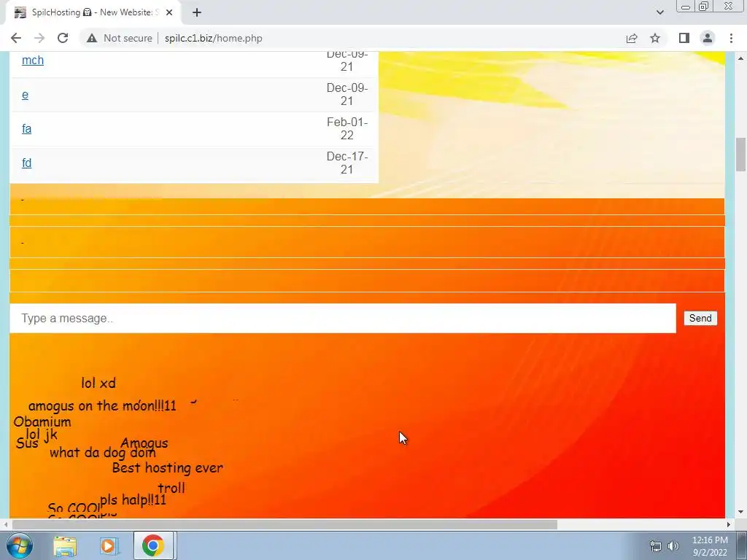Open the volume speaker tray icon
The width and height of the screenshot is (747, 560).
coord(673,546)
